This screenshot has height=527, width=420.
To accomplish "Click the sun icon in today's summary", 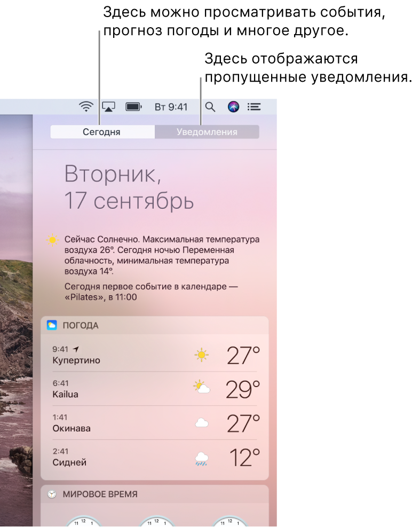I will point(52,240).
